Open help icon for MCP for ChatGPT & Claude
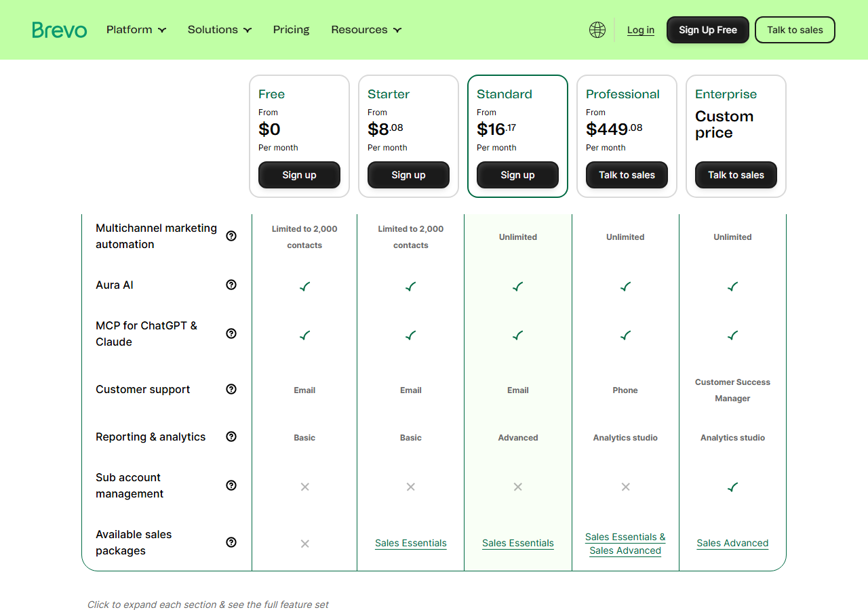 [231, 333]
